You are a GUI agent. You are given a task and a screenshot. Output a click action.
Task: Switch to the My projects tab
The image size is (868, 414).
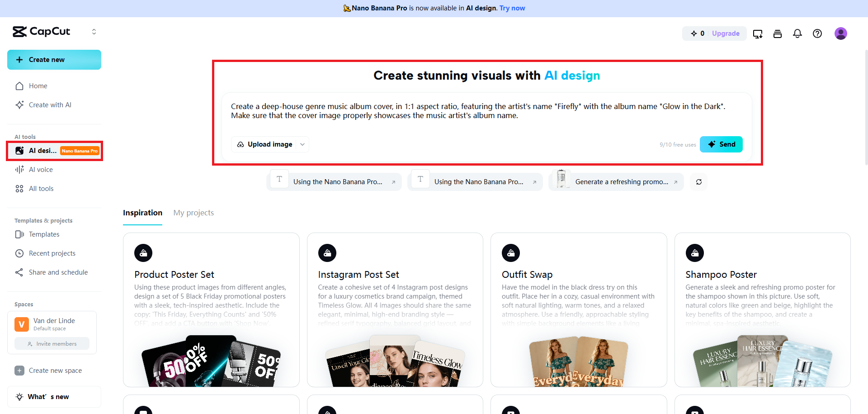tap(193, 213)
